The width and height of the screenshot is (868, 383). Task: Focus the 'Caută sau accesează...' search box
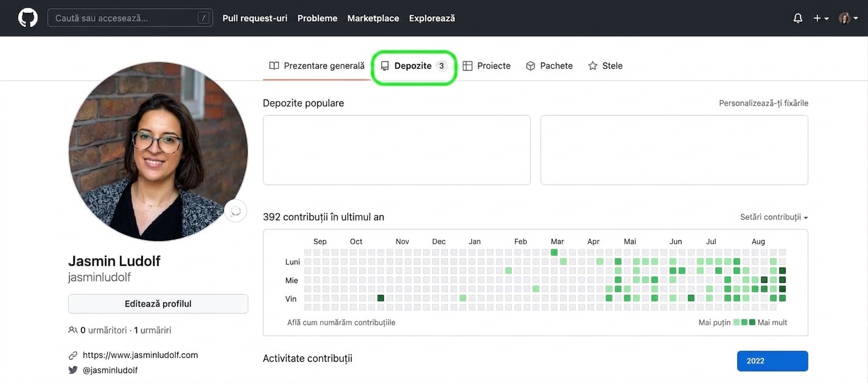point(130,18)
